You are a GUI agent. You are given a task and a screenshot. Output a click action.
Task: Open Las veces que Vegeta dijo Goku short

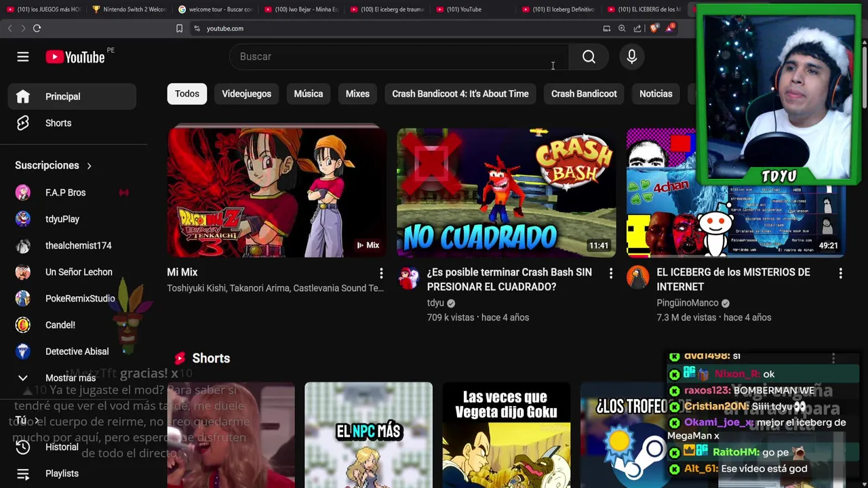(x=507, y=435)
